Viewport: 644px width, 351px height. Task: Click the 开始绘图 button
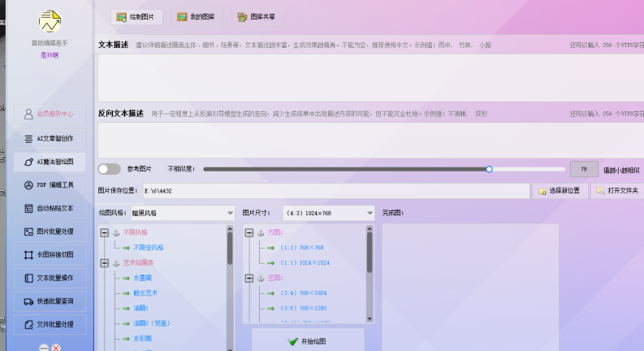pos(308,341)
